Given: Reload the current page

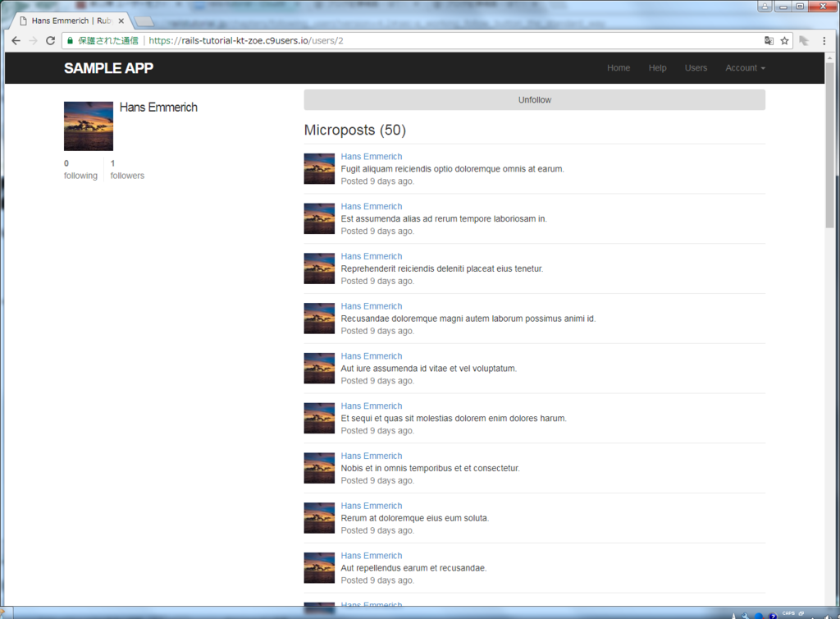Looking at the screenshot, I should (x=50, y=41).
